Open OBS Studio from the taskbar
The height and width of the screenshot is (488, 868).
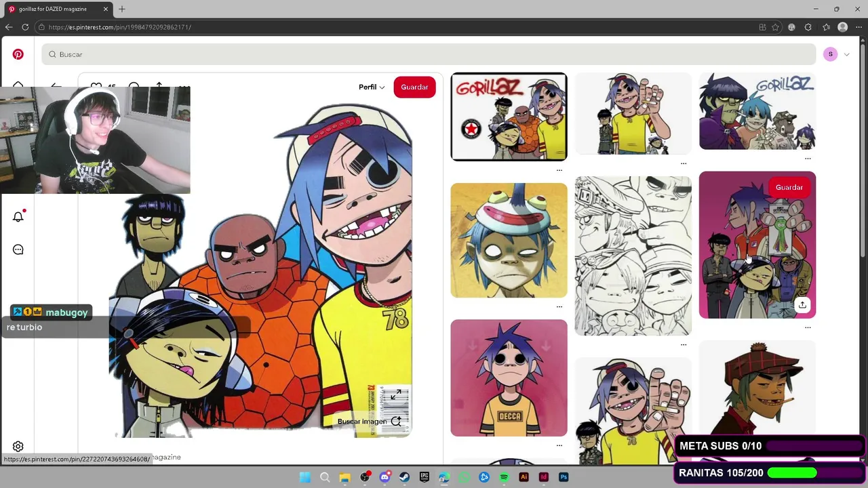365,477
